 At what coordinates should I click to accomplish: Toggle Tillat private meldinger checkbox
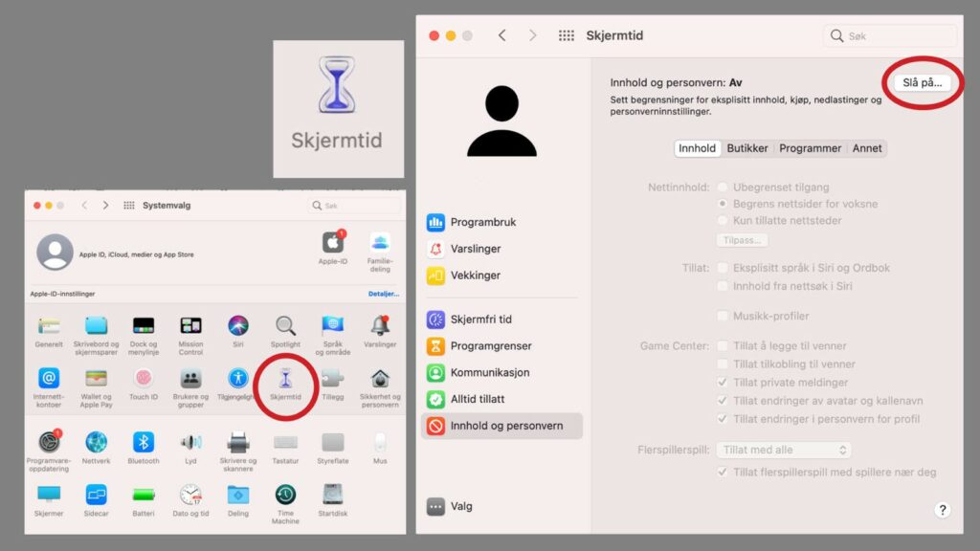pos(723,383)
